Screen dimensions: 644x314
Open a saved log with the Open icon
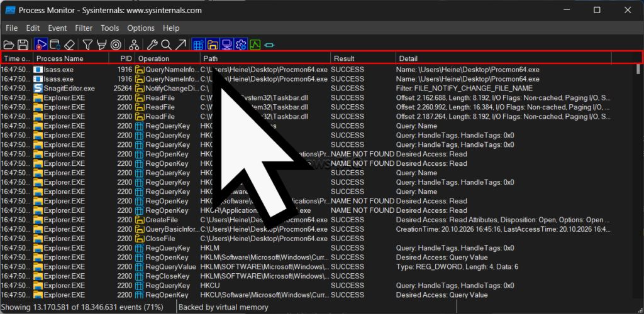coord(9,45)
